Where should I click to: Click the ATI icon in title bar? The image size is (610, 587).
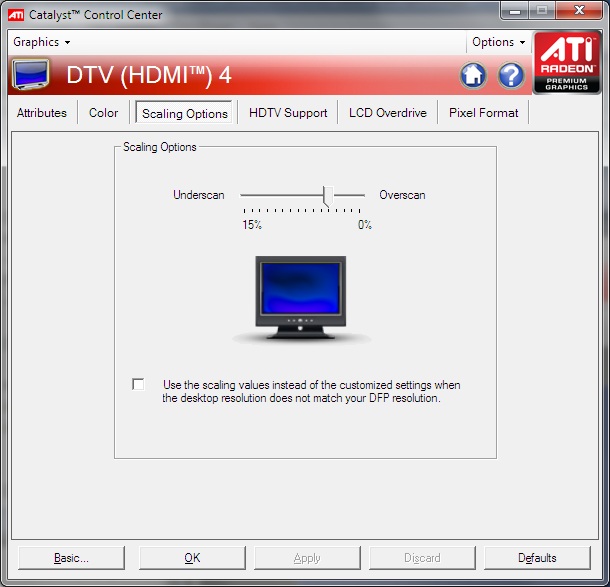point(16,15)
